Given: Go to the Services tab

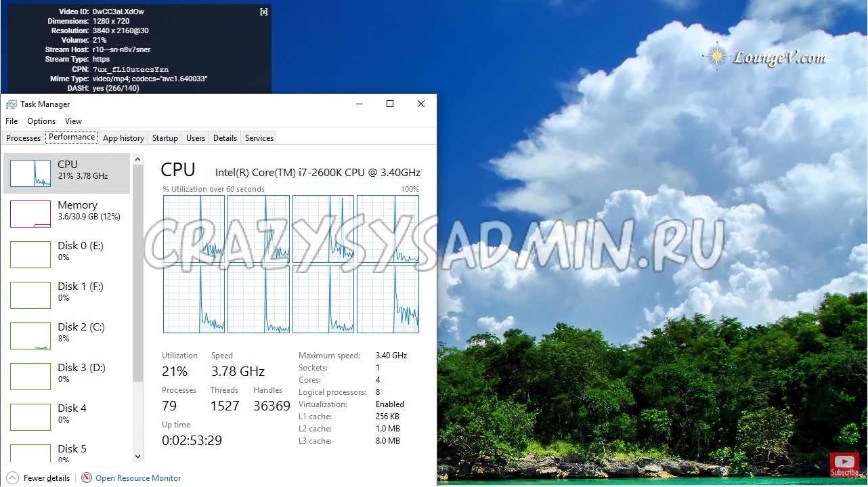Looking at the screenshot, I should click(259, 138).
